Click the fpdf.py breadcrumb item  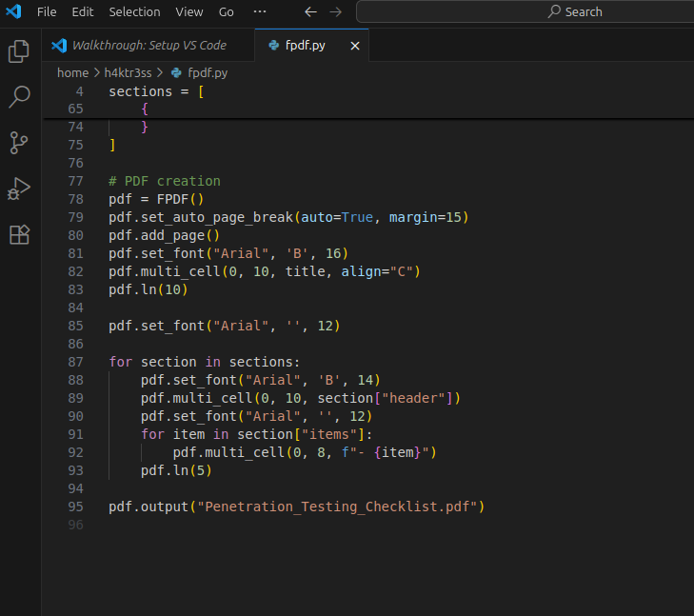(207, 72)
